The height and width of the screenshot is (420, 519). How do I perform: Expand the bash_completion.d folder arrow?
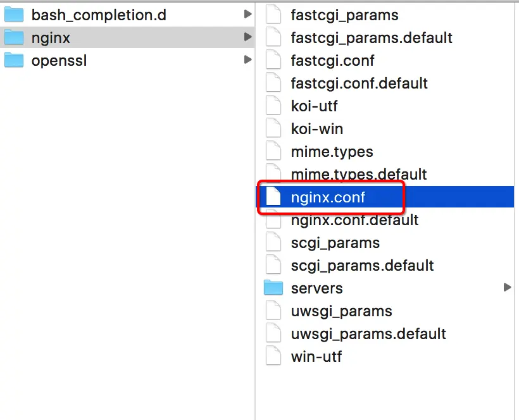click(247, 14)
